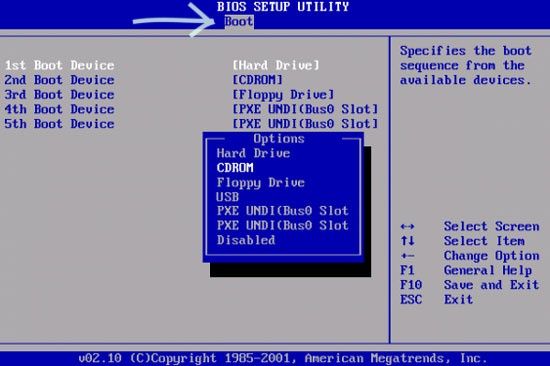Image resolution: width=550 pixels, height=366 pixels.
Task: Click the Select Screen help text
Action: (x=491, y=226)
